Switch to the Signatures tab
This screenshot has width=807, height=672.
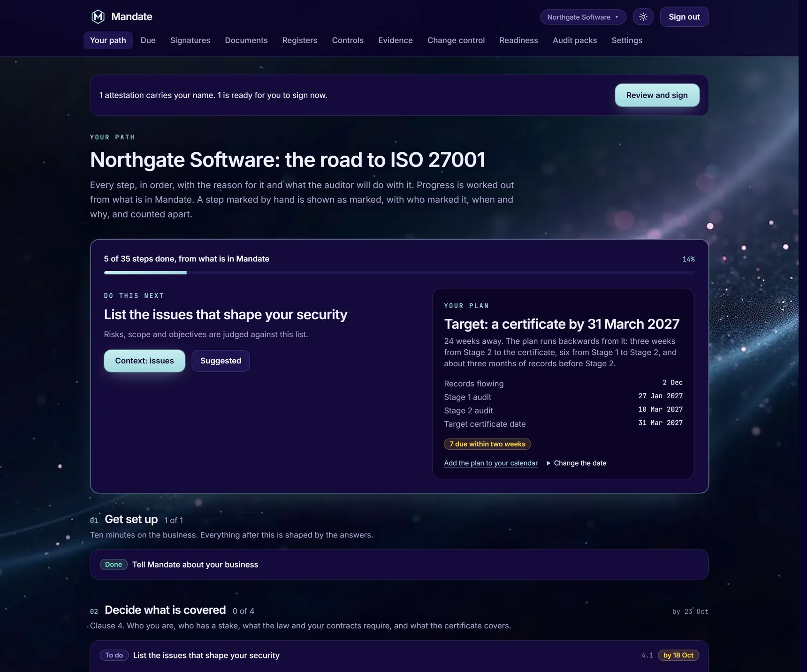190,40
